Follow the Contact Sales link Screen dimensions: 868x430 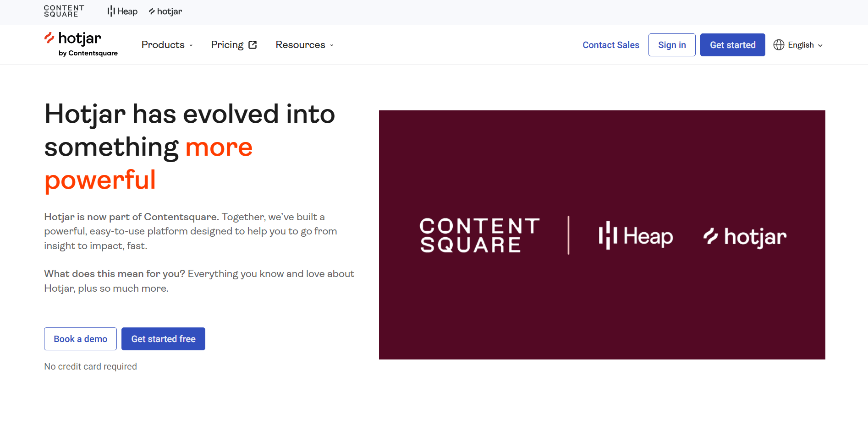pos(611,45)
